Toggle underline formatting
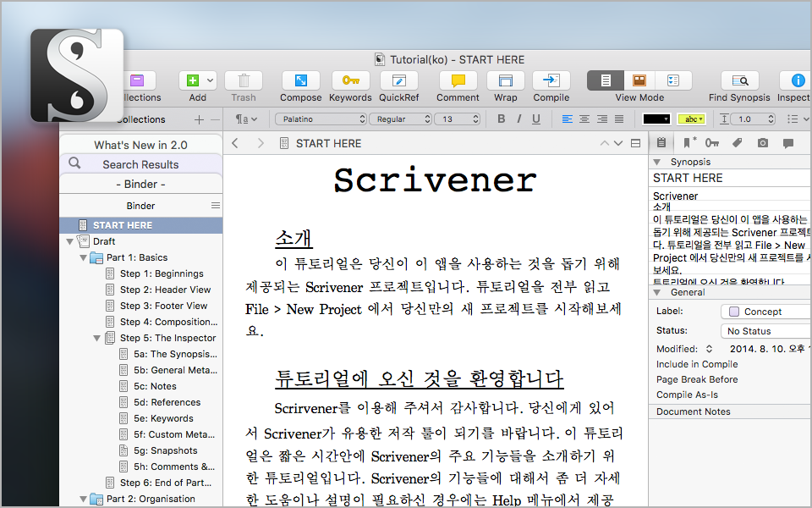The width and height of the screenshot is (812, 508). 536,119
